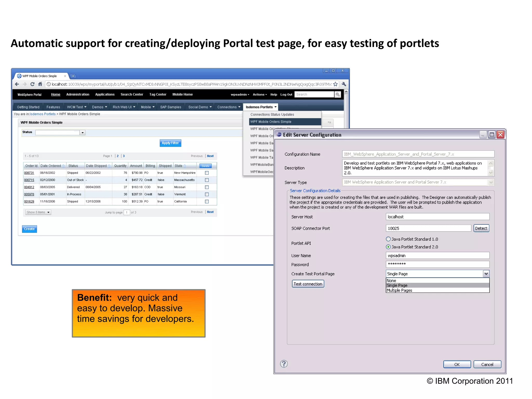Select Java Portlet Standard 1.0 radio
Image resolution: width=532 pixels, height=399 pixels.
tap(388, 239)
